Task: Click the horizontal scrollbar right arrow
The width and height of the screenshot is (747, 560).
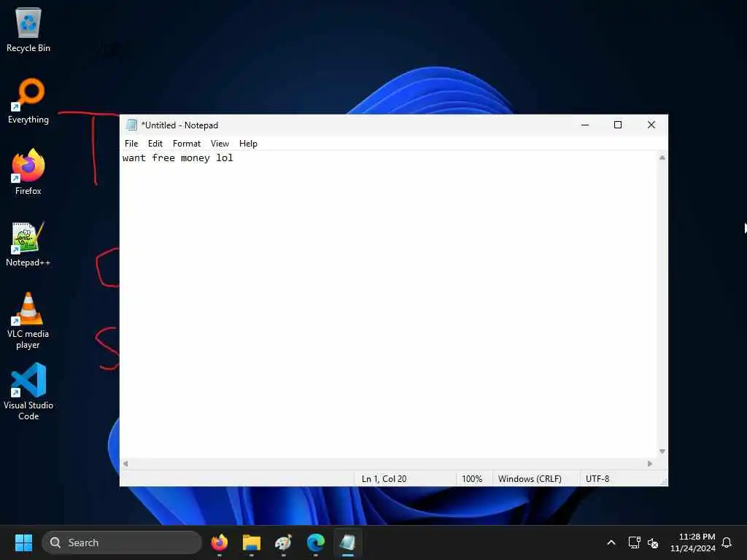Action: (650, 463)
